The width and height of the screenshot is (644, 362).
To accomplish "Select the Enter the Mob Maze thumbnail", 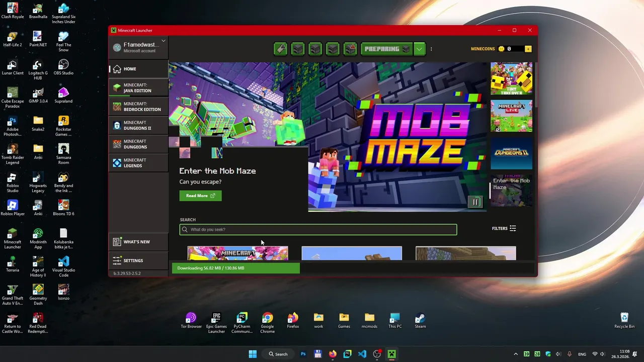I will coord(511,191).
